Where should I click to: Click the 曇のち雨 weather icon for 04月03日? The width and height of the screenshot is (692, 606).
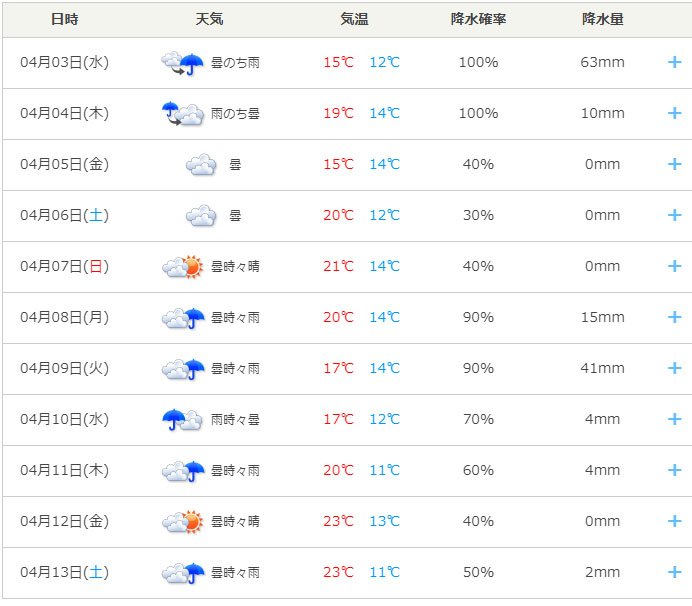click(183, 63)
